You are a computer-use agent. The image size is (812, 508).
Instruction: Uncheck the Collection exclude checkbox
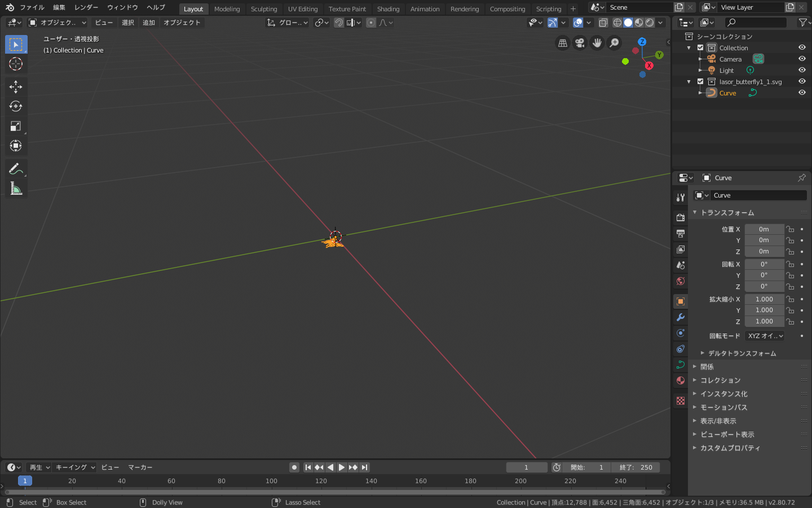(700, 47)
